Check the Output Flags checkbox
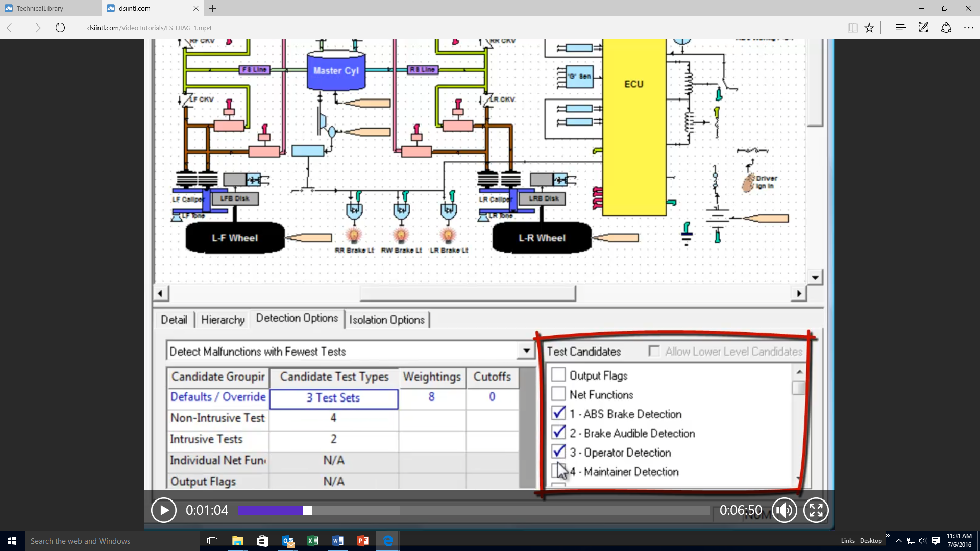 pos(558,375)
